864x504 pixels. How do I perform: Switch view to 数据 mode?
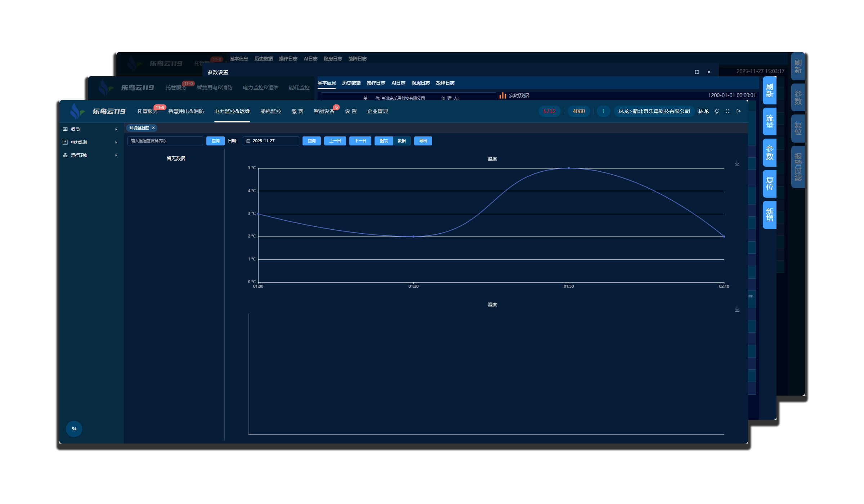point(402,141)
